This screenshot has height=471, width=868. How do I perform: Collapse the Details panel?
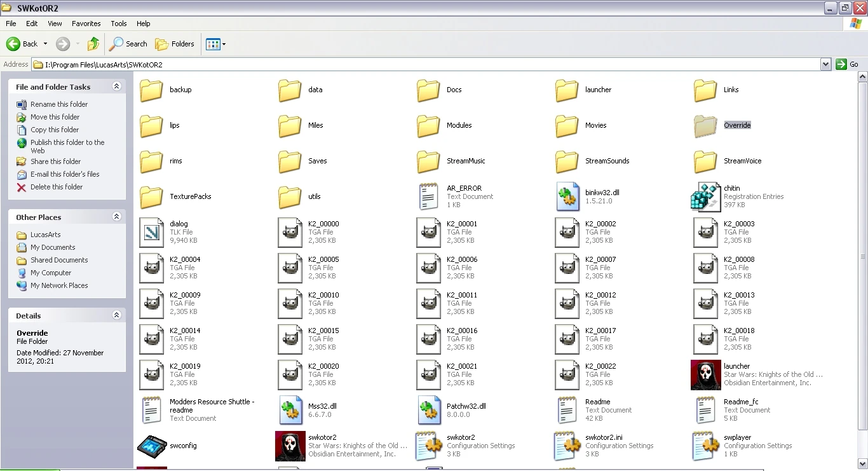pyautogui.click(x=116, y=315)
